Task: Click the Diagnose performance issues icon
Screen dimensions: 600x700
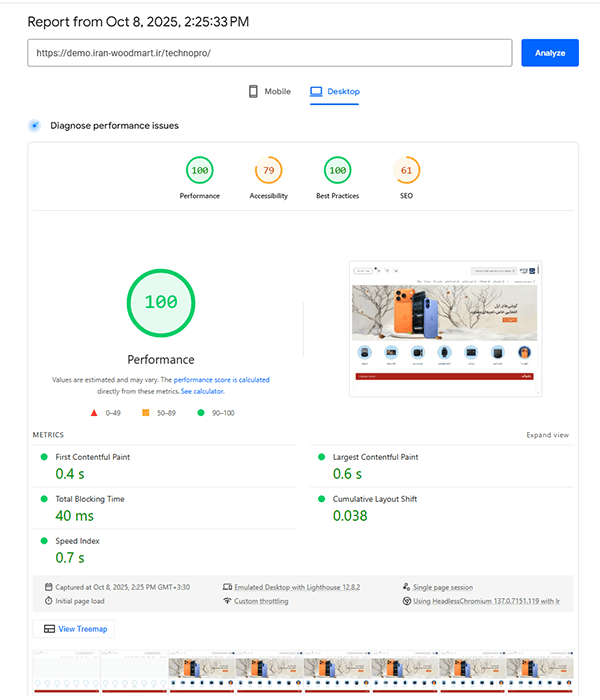Action: (34, 126)
